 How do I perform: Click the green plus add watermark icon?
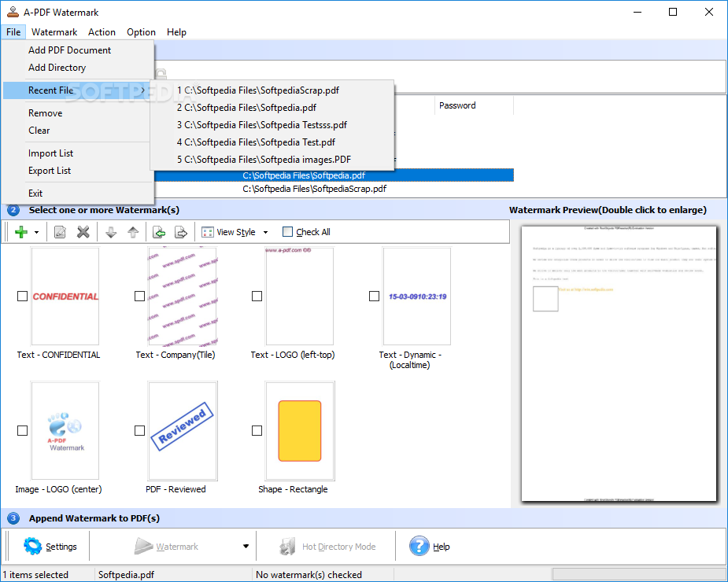coord(21,231)
